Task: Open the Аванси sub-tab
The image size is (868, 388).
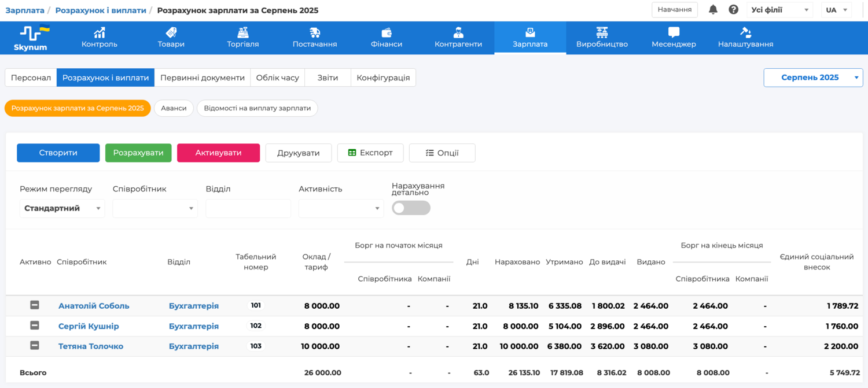Action: point(174,108)
